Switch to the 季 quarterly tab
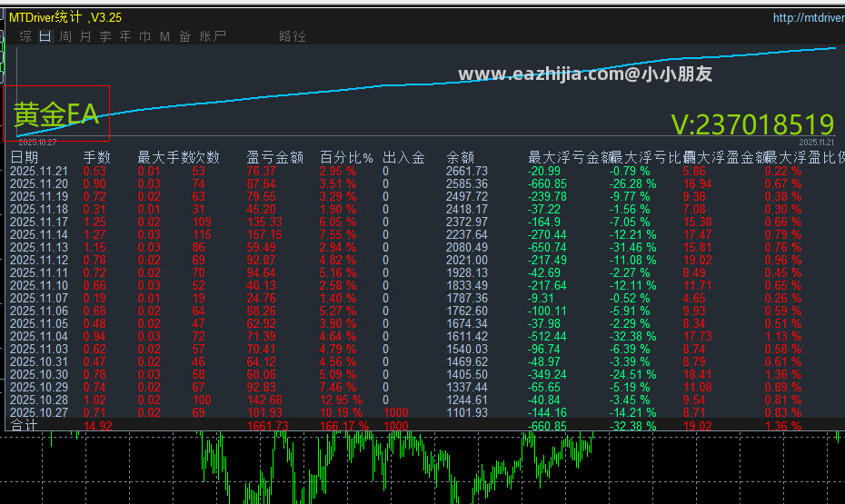Screen dimensions: 845x504 [105, 36]
